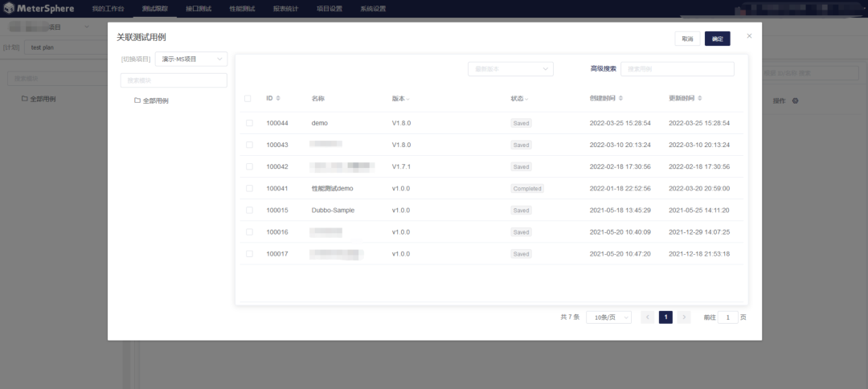Click the 高级搜索 link

604,68
